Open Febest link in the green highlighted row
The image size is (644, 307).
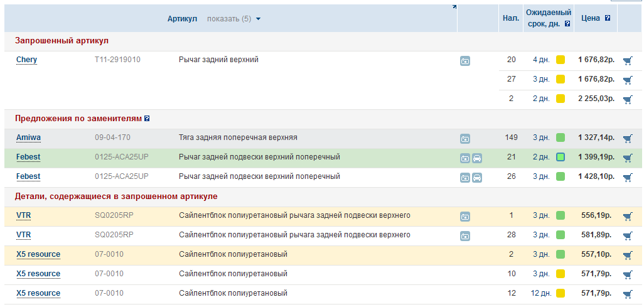click(28, 157)
